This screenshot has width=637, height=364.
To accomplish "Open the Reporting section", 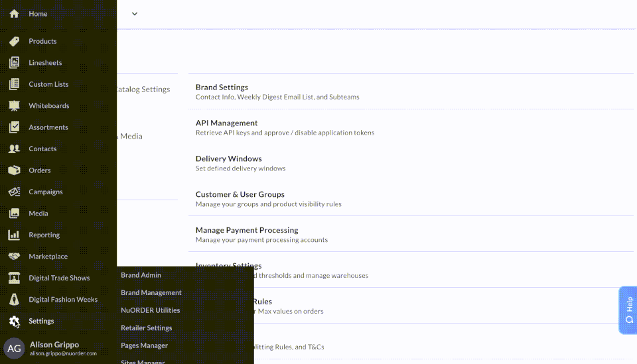I will [x=44, y=235].
